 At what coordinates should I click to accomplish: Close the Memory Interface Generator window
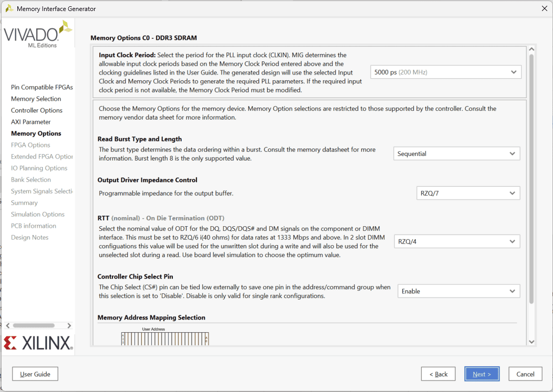tap(544, 9)
